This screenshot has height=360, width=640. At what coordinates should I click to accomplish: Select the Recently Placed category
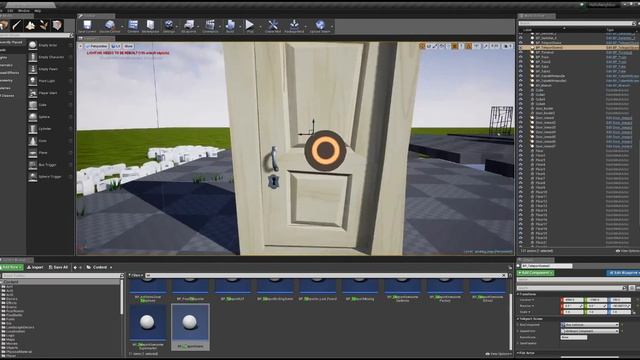tap(12, 42)
